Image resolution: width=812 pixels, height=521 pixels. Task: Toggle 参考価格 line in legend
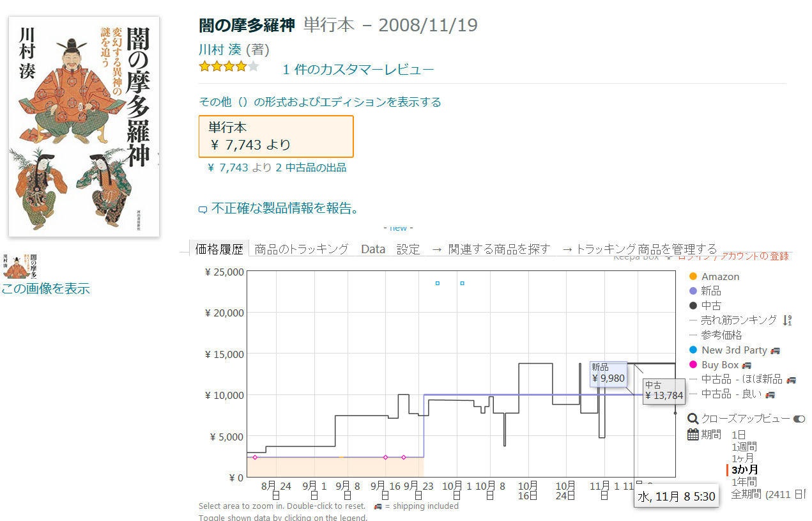[716, 335]
